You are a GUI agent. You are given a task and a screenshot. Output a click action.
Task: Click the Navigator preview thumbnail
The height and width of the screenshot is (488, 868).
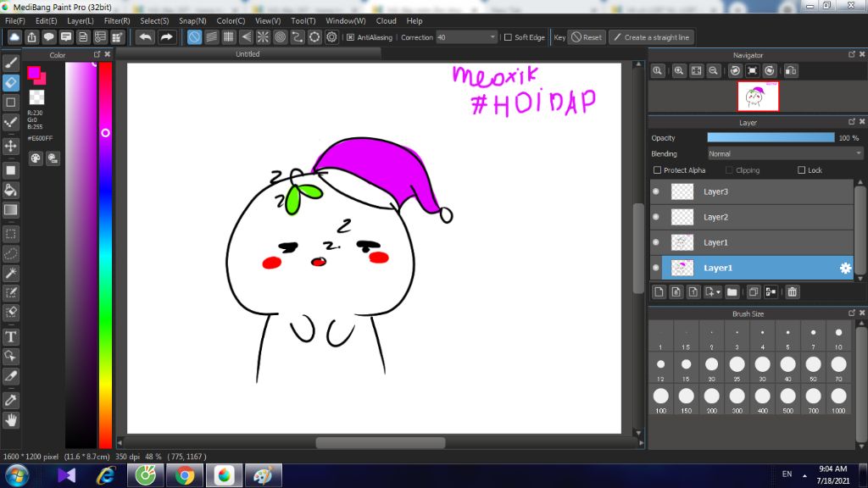tap(758, 97)
